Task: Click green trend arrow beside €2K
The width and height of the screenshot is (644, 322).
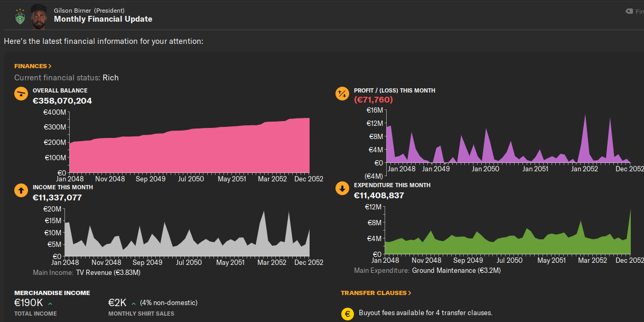Action: pos(133,303)
